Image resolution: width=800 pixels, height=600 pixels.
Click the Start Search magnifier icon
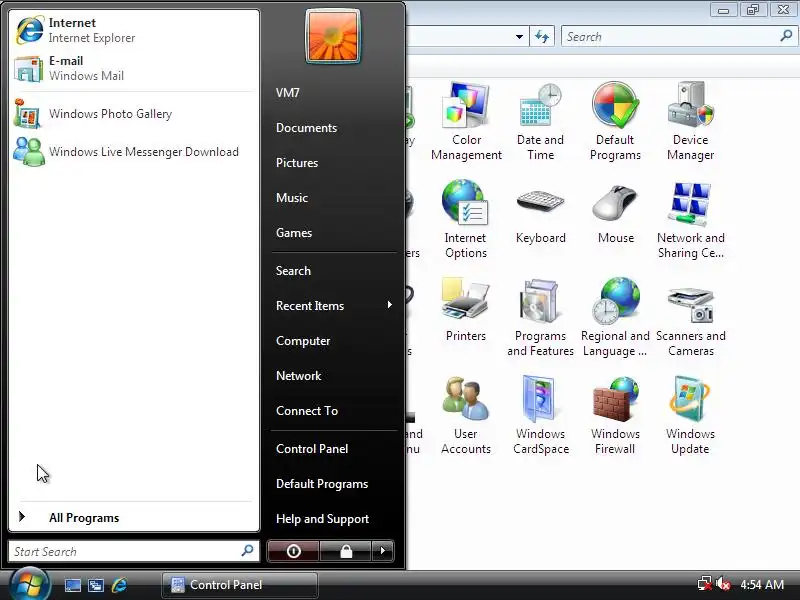(247, 551)
